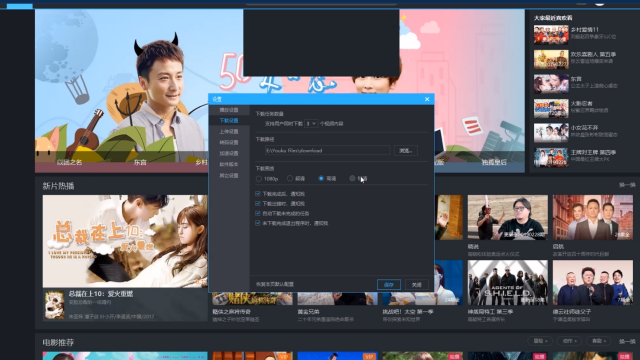This screenshot has width=640, height=360.
Task: Click 神盾局特工 第三季 title text
Action: pyautogui.click(x=490, y=312)
